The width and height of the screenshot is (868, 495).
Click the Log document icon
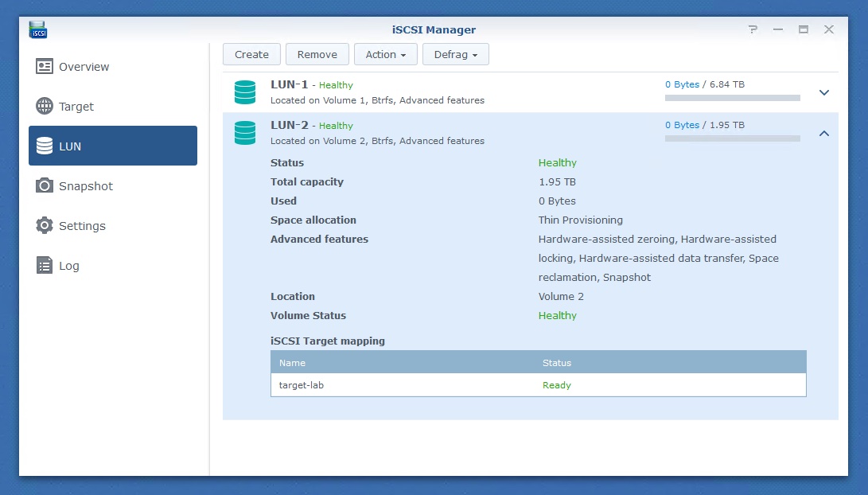click(45, 266)
